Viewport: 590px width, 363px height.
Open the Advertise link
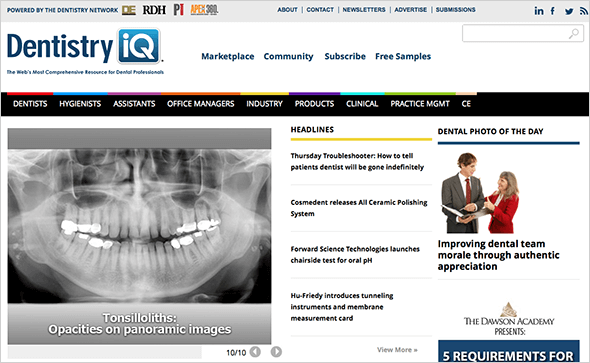pyautogui.click(x=411, y=10)
